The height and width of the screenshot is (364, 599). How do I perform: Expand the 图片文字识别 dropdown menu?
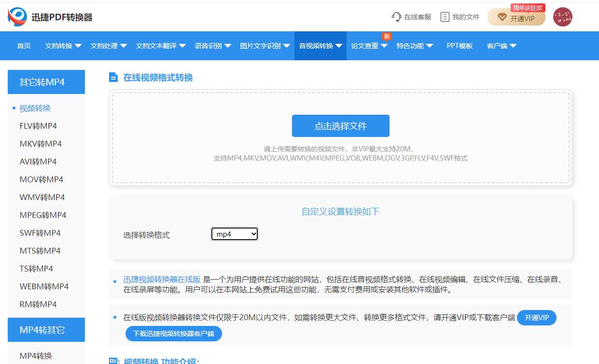(x=265, y=46)
